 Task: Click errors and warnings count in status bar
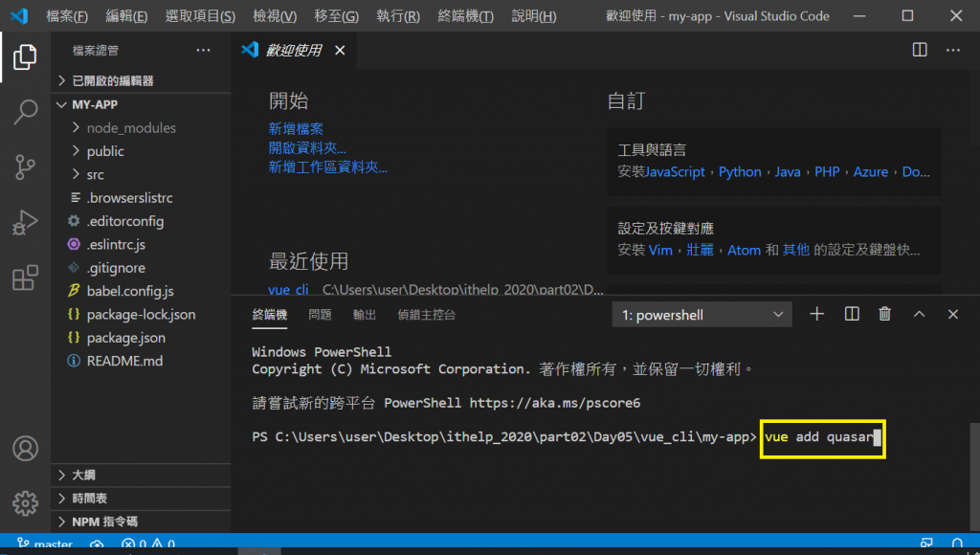click(148, 544)
